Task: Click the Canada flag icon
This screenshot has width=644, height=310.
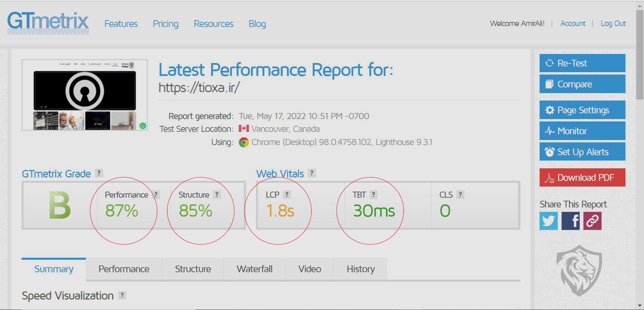Action: coord(244,129)
